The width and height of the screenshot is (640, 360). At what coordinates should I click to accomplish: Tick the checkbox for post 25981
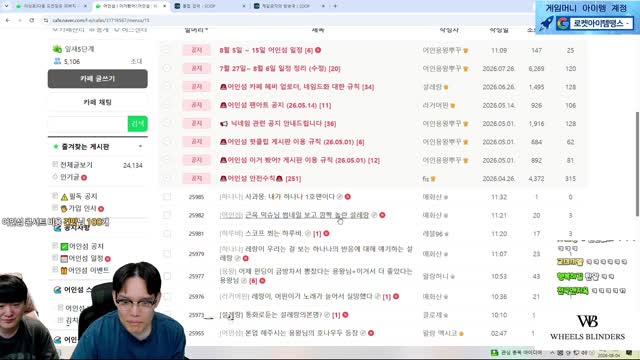(167, 233)
